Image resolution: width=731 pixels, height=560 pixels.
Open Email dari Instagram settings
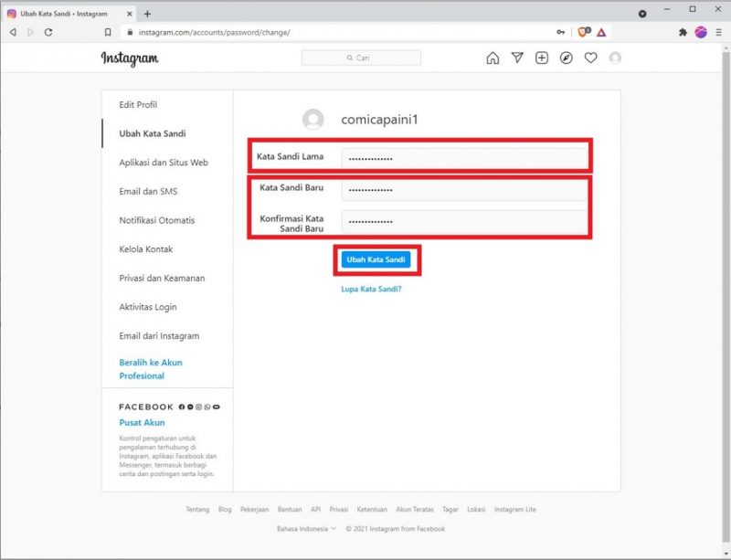tap(159, 336)
